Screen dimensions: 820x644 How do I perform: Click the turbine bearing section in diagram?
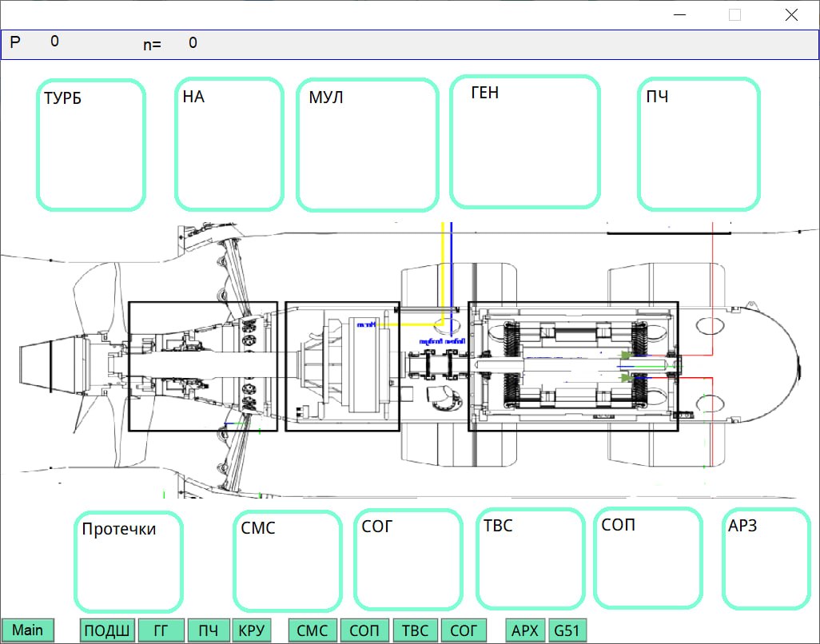pyautogui.click(x=203, y=367)
